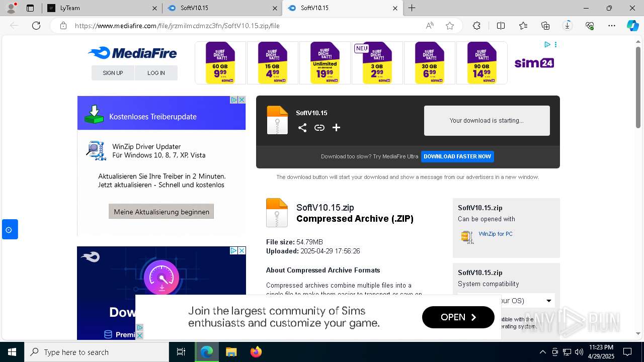Open the Favorites list icon
This screenshot has width=644, height=362.
[x=523, y=26]
